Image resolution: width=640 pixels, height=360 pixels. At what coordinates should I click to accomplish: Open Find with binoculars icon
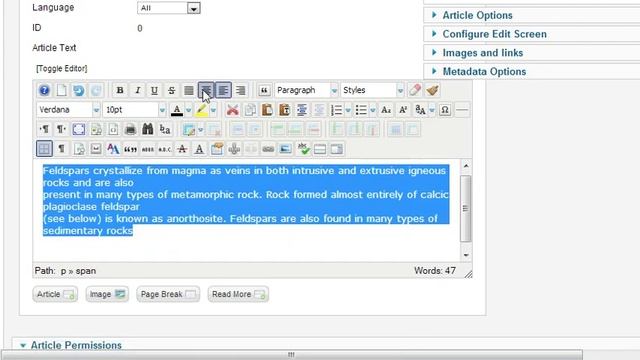coord(148,129)
